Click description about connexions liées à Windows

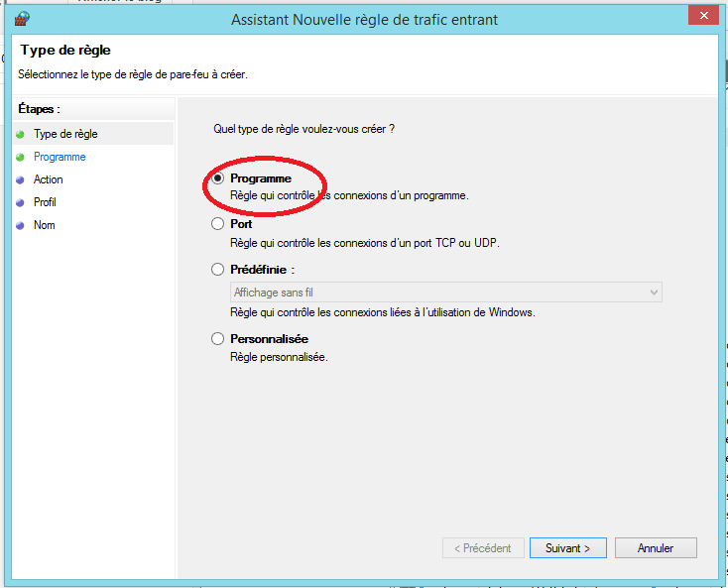coord(383,312)
